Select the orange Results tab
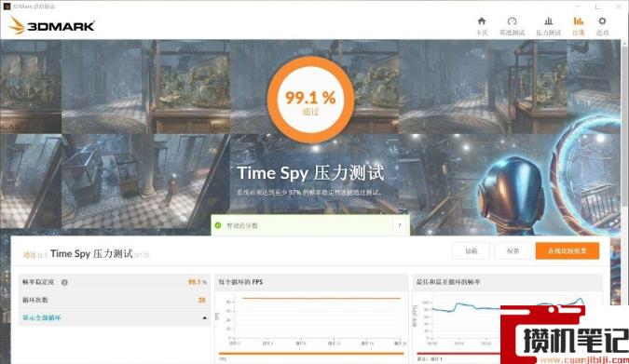 579,26
